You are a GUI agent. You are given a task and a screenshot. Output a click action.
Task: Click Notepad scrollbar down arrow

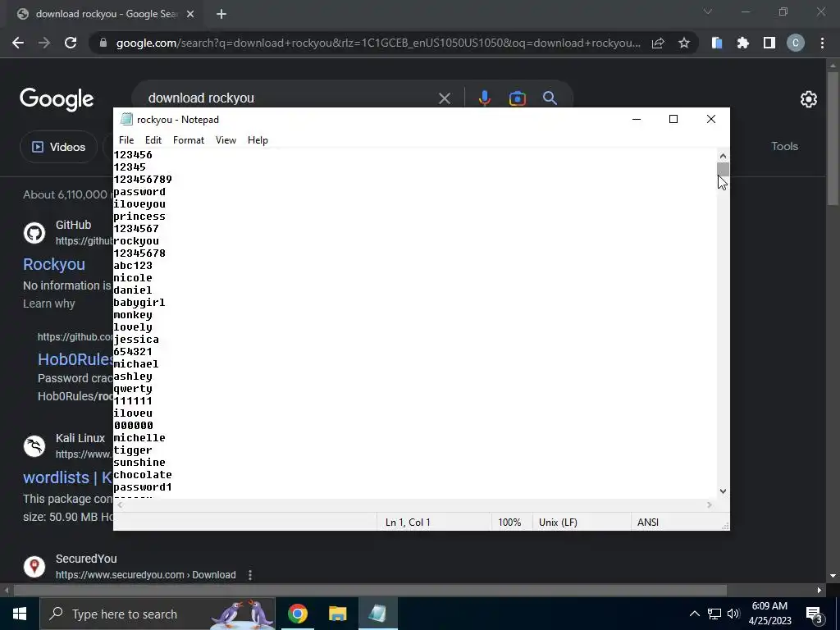pyautogui.click(x=724, y=491)
